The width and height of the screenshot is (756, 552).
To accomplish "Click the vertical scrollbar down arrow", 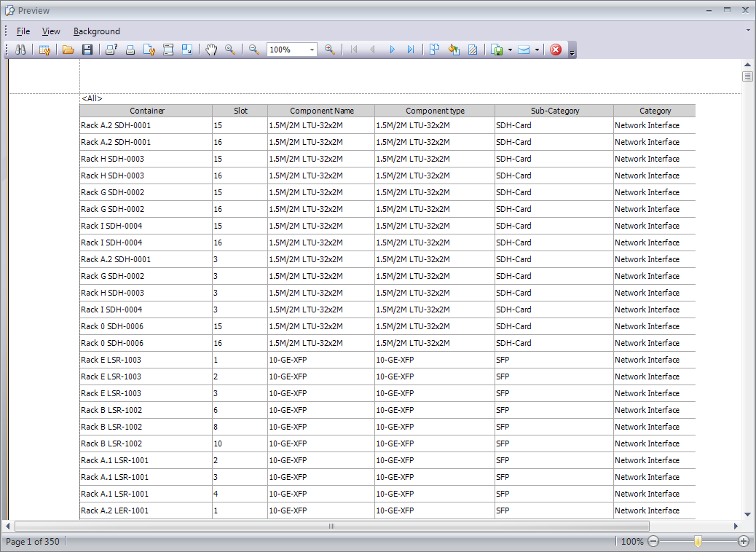I will coord(747,514).
